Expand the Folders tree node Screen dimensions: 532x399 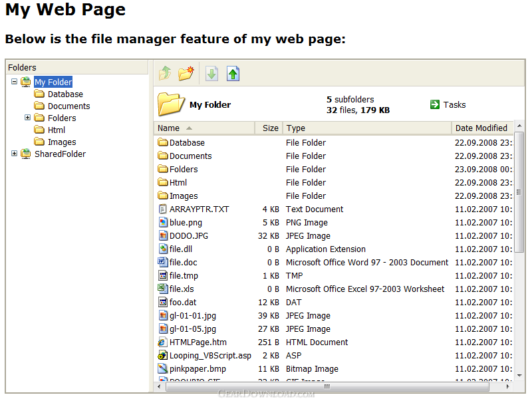tap(28, 118)
